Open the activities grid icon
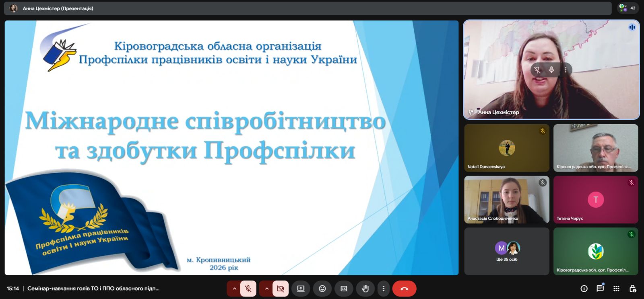The width and height of the screenshot is (644, 299). click(x=616, y=289)
